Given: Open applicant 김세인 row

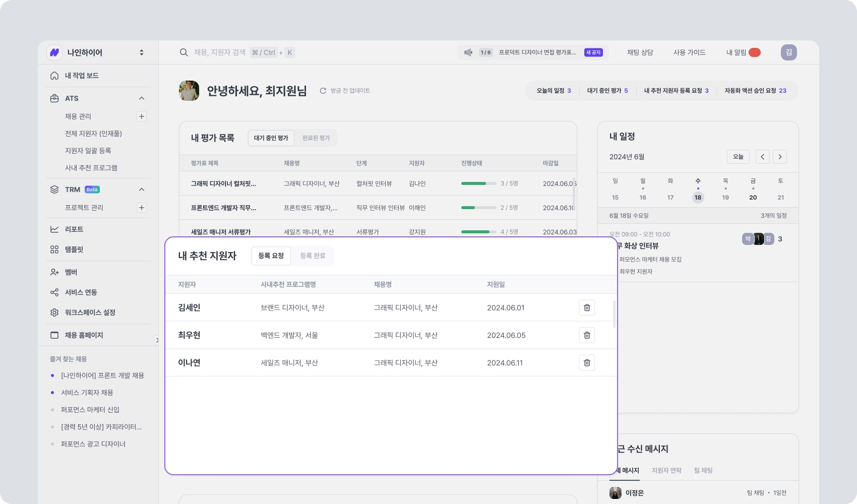Looking at the screenshot, I should point(391,307).
